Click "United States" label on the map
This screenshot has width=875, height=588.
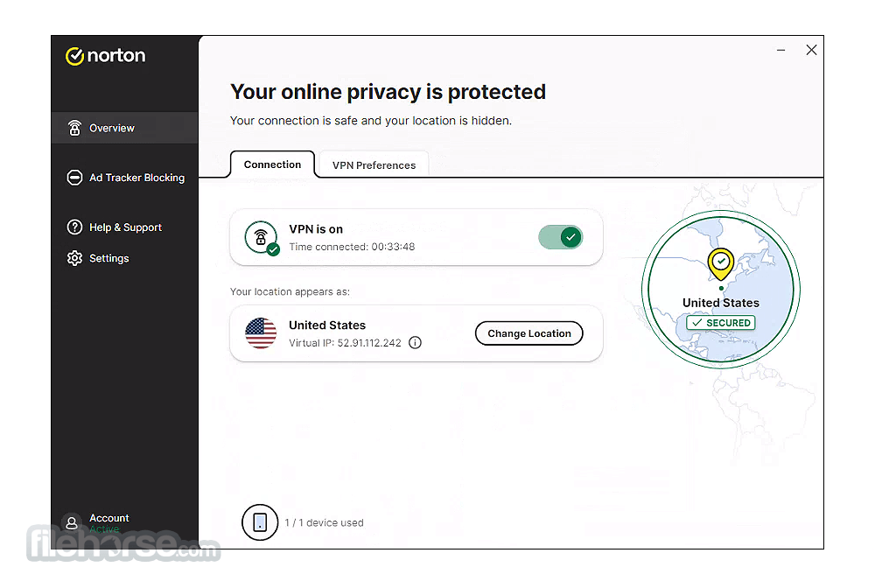point(721,303)
